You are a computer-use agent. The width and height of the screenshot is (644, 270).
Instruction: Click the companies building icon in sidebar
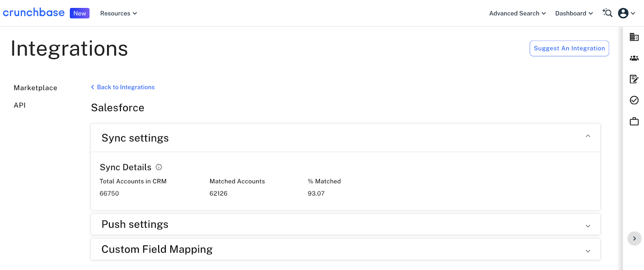(x=634, y=37)
